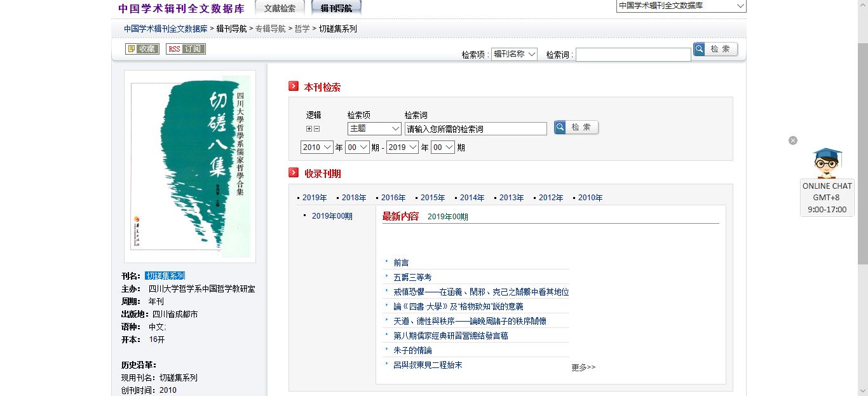Open the 辑刊名称 search field dropdown

(x=514, y=55)
